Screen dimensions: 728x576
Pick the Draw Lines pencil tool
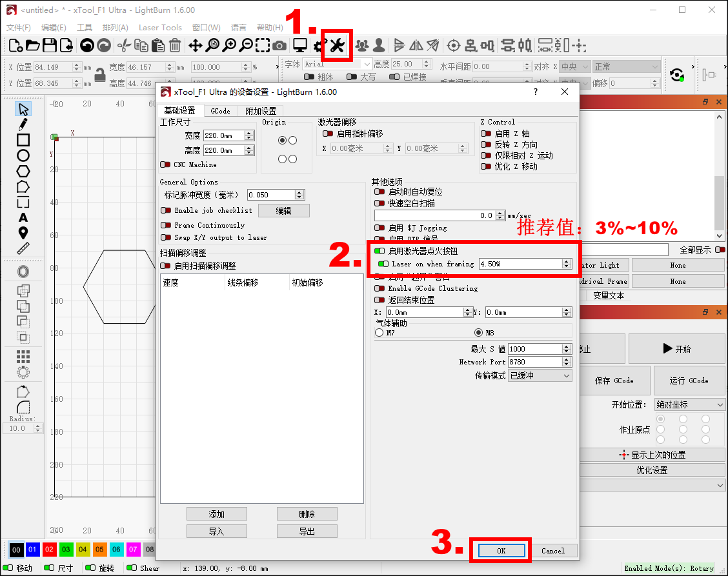tap(23, 124)
